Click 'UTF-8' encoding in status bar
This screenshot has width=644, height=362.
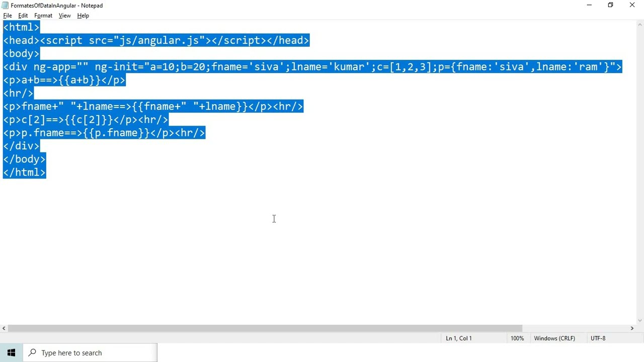coord(598,338)
